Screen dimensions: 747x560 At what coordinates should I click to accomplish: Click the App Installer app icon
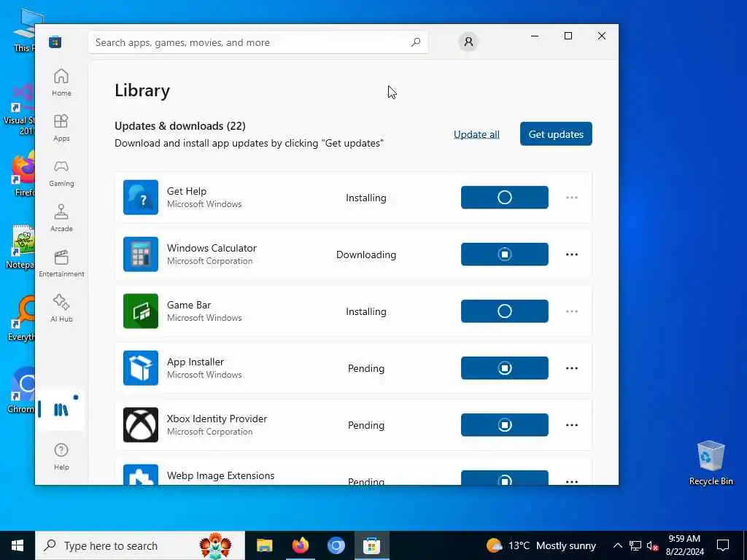click(141, 368)
